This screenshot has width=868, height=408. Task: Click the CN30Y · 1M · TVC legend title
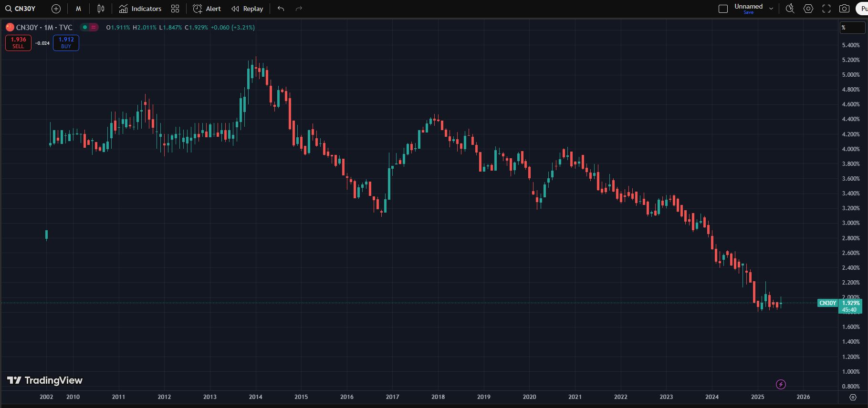(44, 27)
